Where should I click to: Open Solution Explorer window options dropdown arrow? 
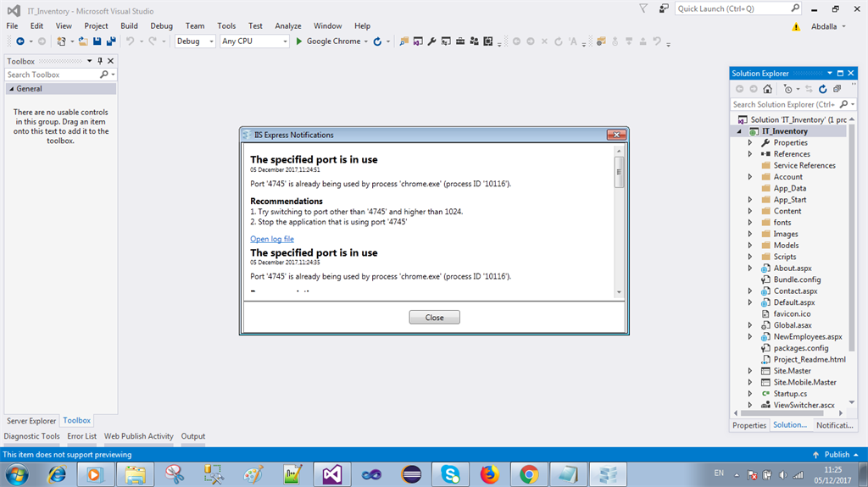click(829, 73)
